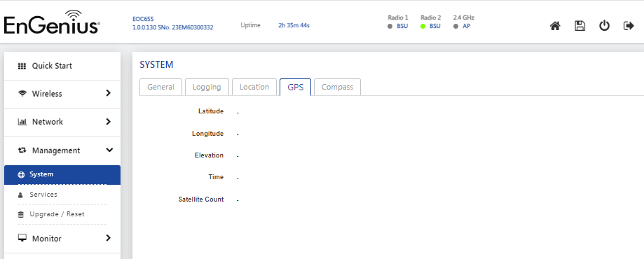The image size is (644, 259).
Task: Expand the Wireless menu chevron
Action: [x=109, y=93]
